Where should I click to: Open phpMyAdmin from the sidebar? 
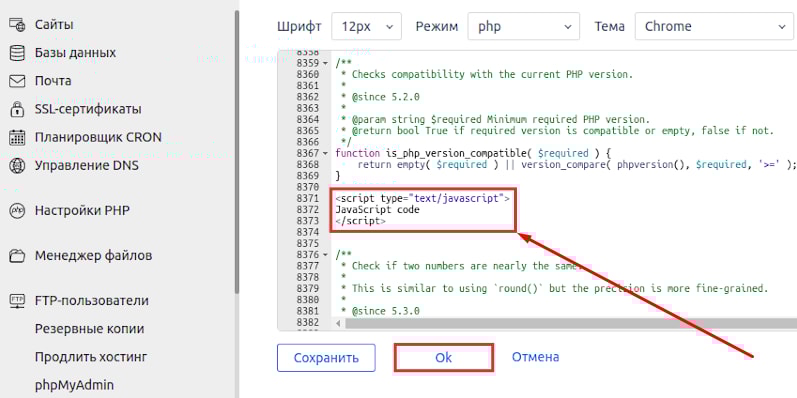click(74, 385)
